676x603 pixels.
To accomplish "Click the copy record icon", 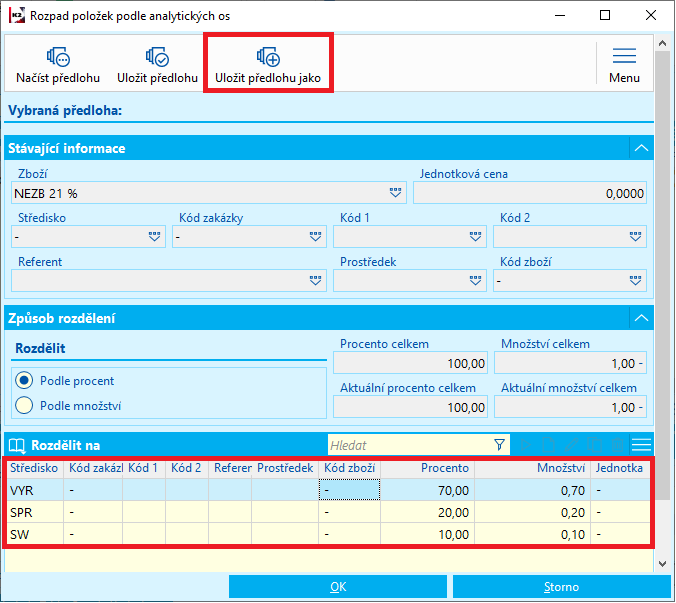I will [595, 444].
